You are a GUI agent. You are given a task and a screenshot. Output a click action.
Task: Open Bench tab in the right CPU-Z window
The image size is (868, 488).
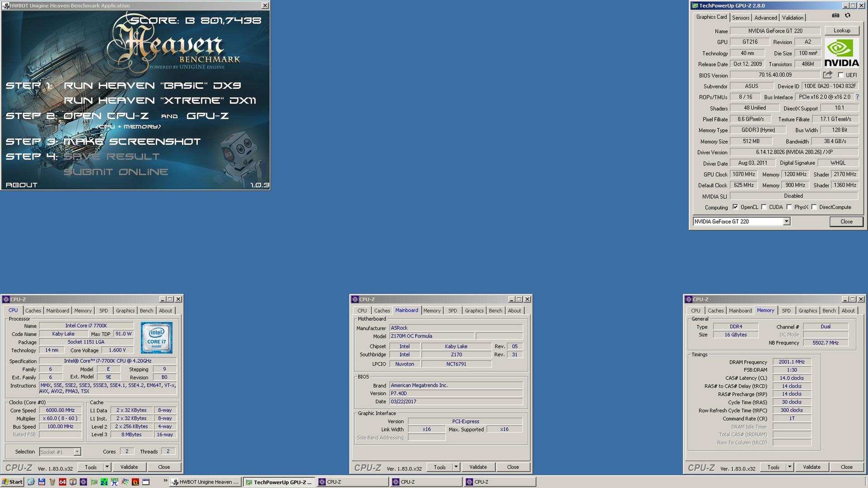point(829,311)
